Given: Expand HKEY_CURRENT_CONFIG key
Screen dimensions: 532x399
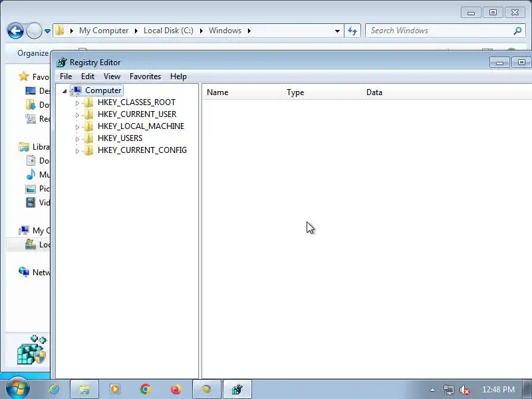Looking at the screenshot, I should (x=77, y=151).
